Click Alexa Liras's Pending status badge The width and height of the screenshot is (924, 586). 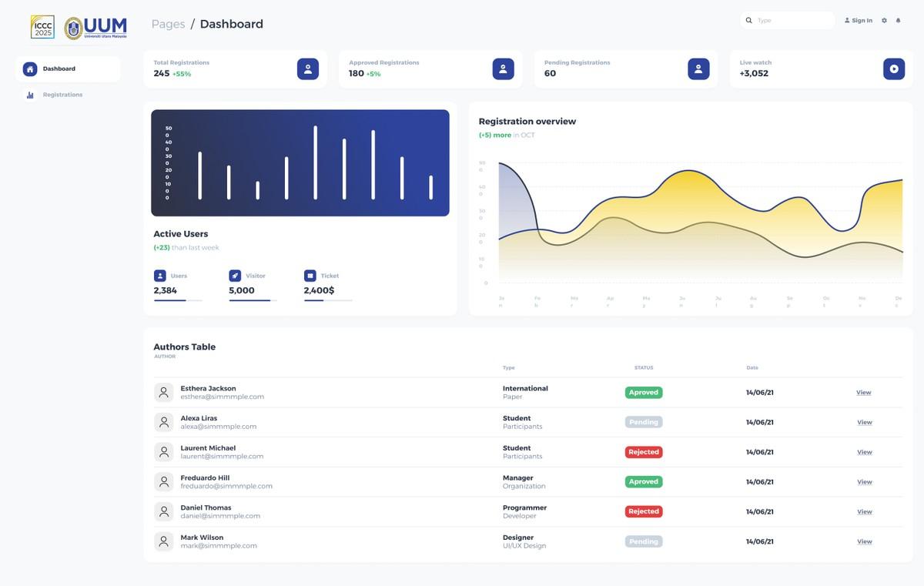point(644,422)
